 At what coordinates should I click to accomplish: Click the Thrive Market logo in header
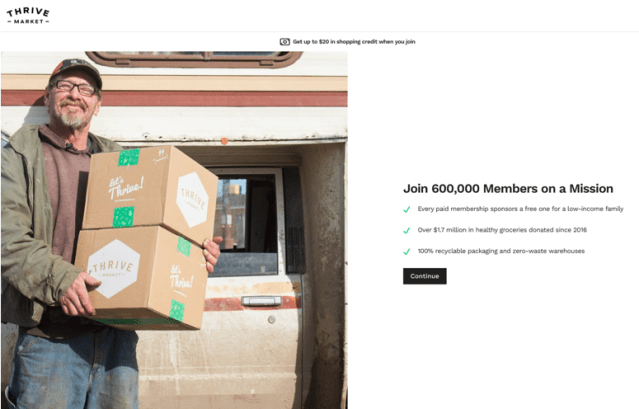(x=28, y=15)
